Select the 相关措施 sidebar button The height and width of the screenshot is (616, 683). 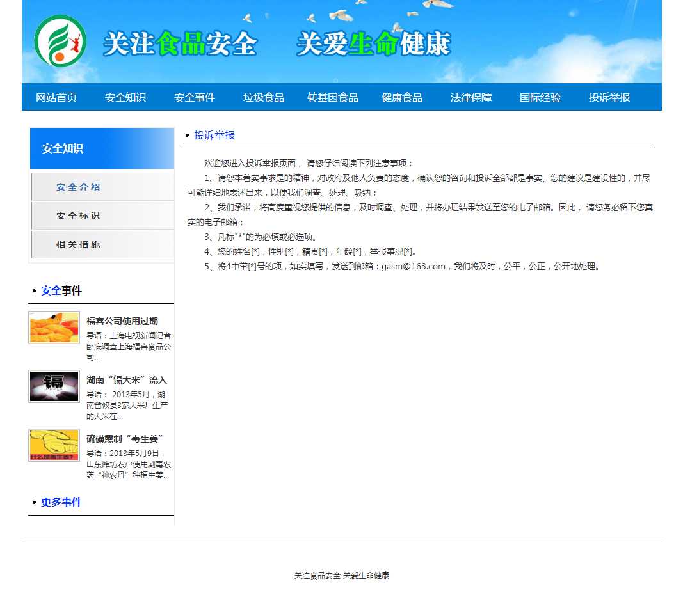pyautogui.click(x=102, y=244)
